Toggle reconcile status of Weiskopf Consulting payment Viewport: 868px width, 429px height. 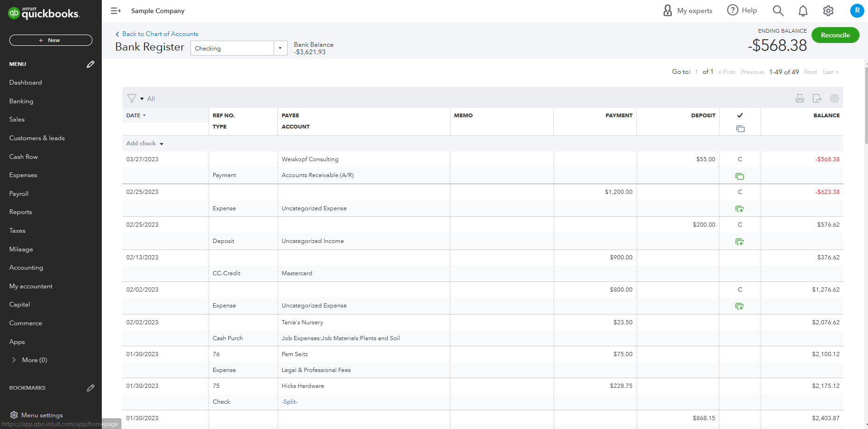point(740,159)
